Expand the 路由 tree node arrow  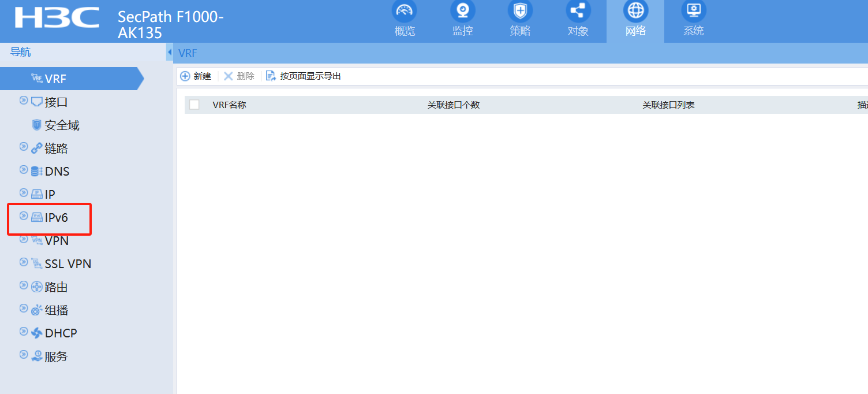click(x=24, y=285)
